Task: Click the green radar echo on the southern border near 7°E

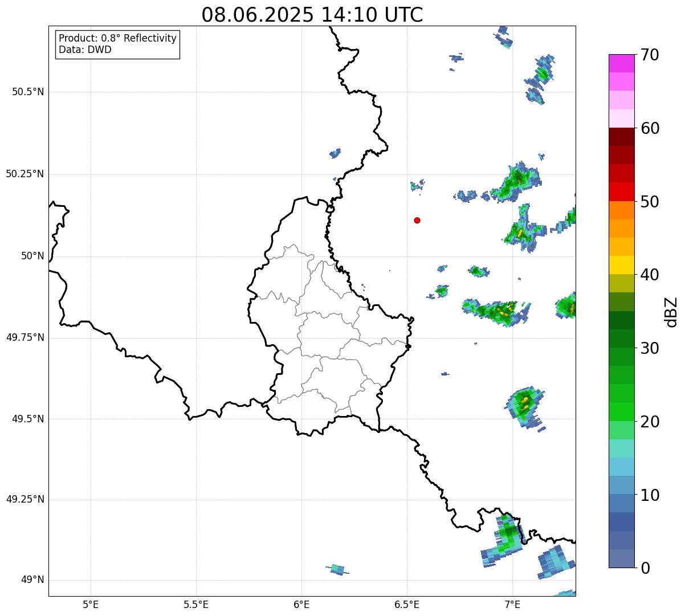Action: coord(503,540)
